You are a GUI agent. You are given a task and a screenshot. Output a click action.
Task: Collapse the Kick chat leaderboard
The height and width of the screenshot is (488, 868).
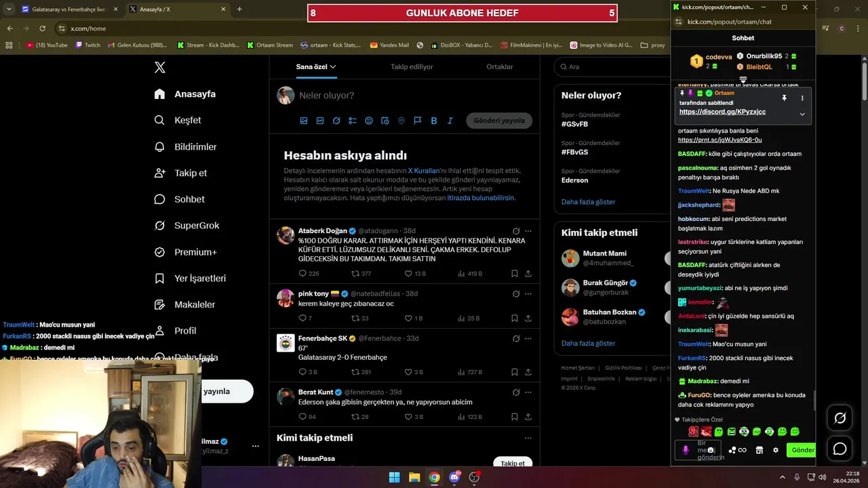[743, 80]
